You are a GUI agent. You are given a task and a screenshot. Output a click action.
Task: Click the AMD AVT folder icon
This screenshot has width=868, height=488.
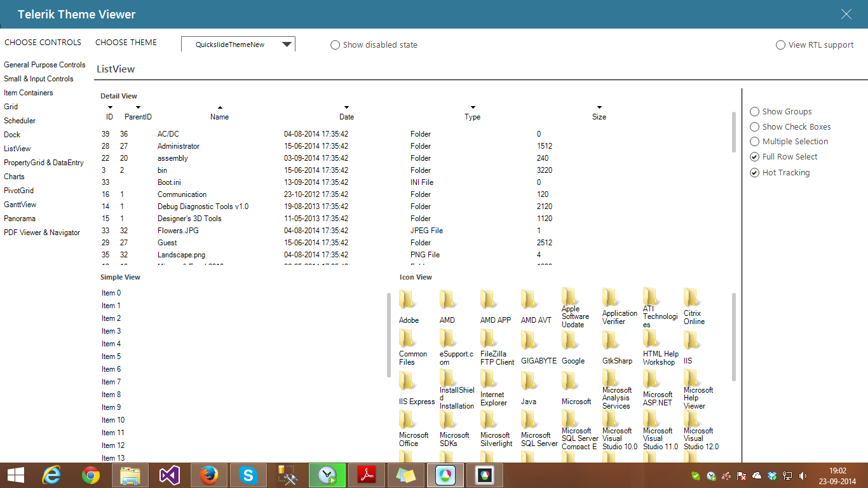pyautogui.click(x=529, y=299)
